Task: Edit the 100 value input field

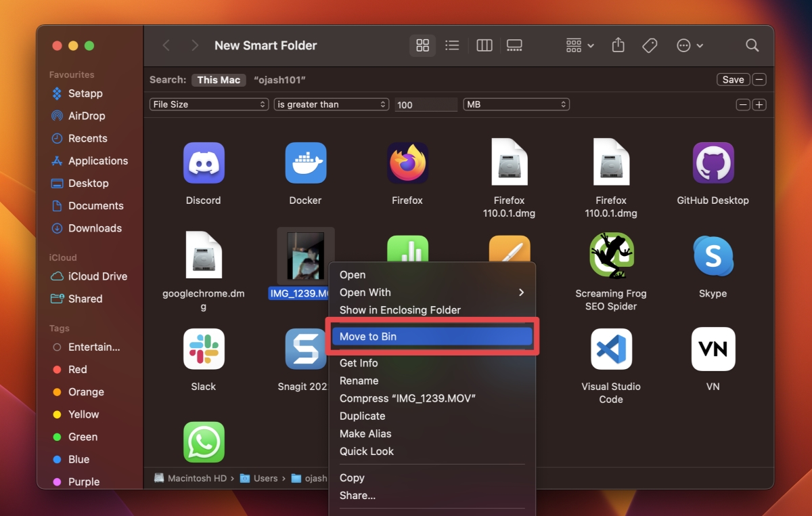Action: coord(426,104)
